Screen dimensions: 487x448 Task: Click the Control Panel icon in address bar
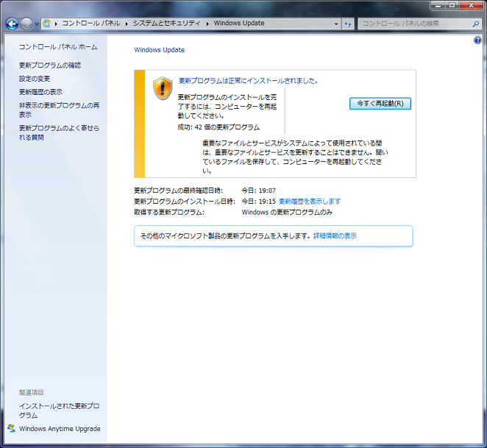46,24
